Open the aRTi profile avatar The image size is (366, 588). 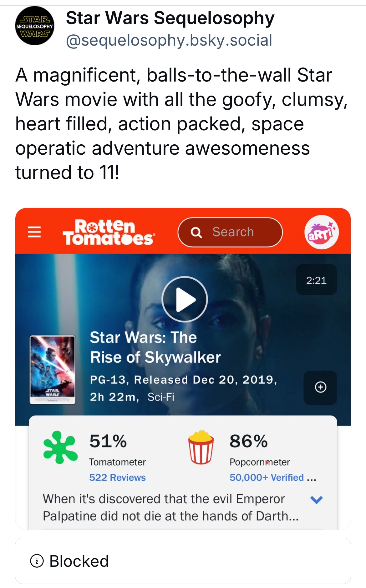click(321, 232)
